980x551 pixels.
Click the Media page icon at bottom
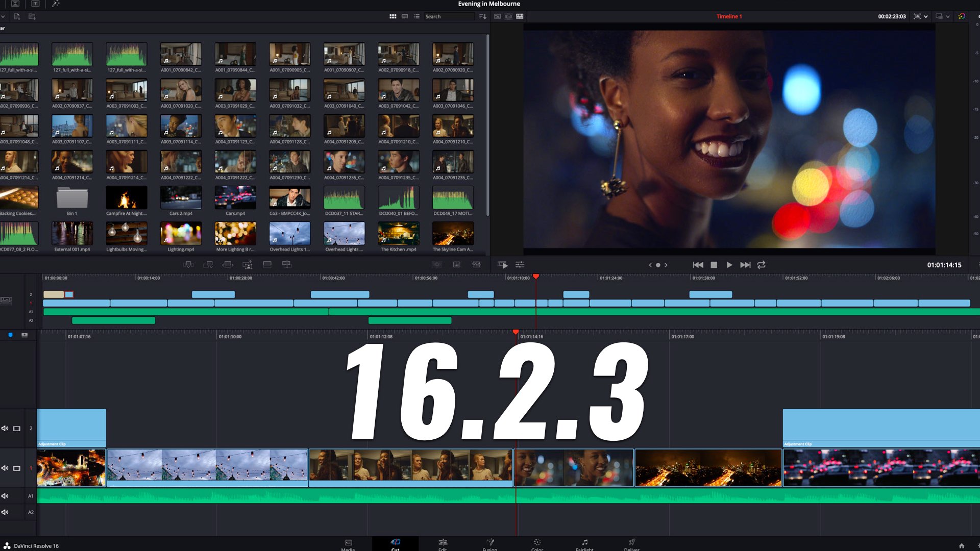pyautogui.click(x=349, y=543)
